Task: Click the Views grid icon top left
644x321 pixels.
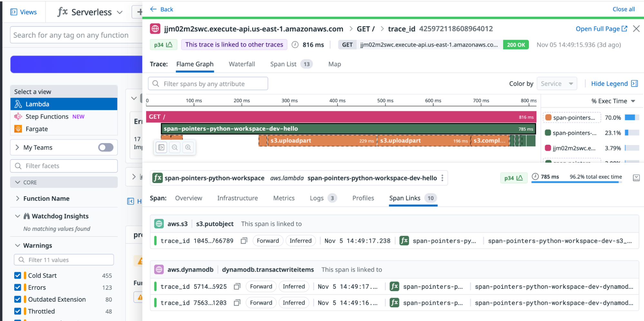Action: pos(14,12)
